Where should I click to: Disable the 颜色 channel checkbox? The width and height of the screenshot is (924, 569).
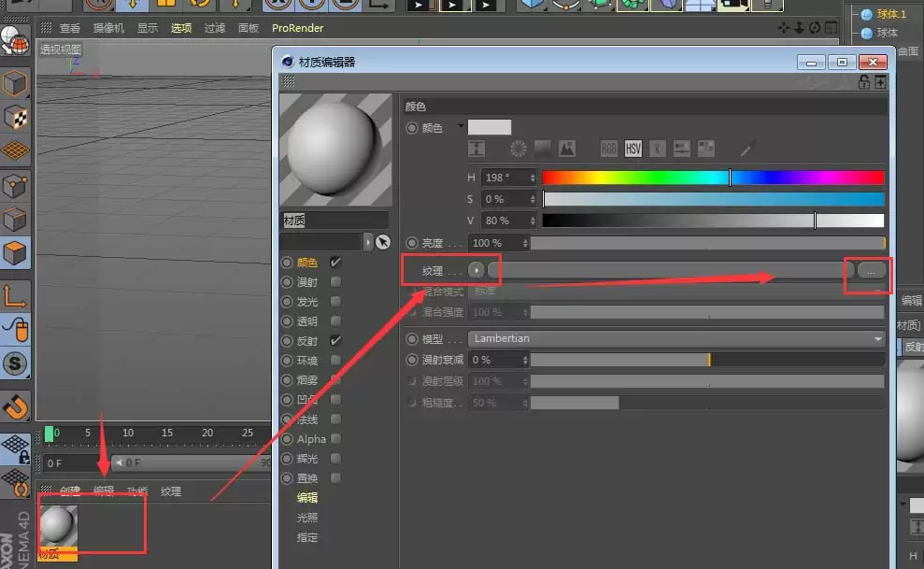pyautogui.click(x=334, y=263)
